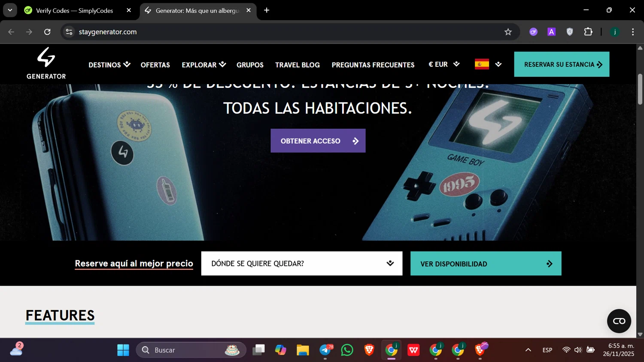This screenshot has width=644, height=362.
Task: Open the Chrome tab search dropdown
Action: pos(10,10)
